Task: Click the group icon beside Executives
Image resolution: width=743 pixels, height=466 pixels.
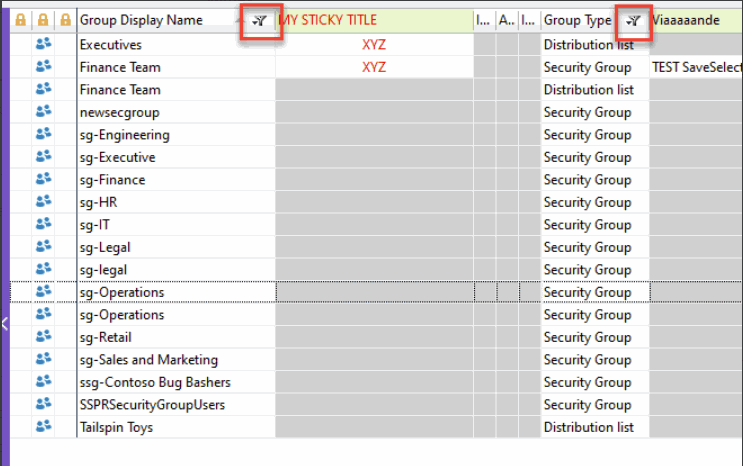Action: [x=43, y=45]
